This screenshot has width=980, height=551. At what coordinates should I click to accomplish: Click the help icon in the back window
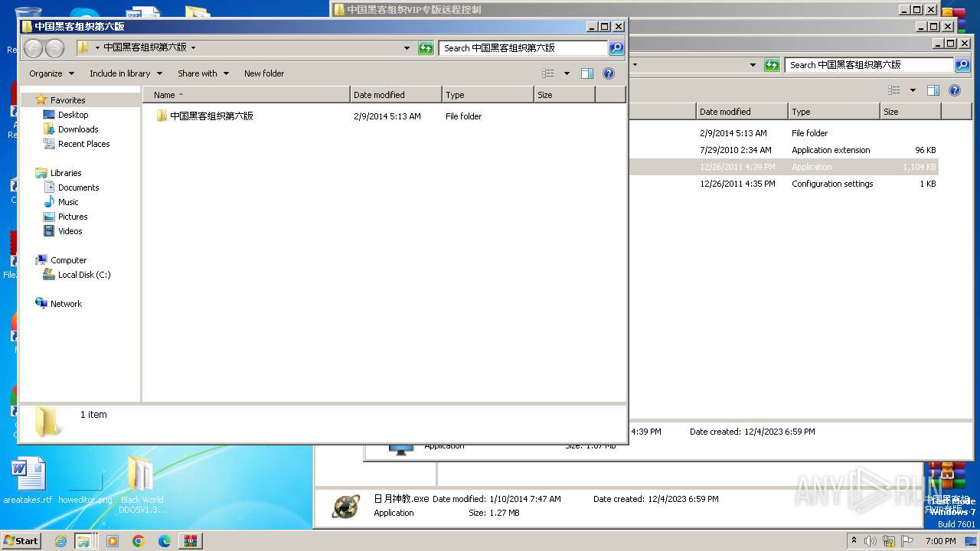pyautogui.click(x=955, y=90)
